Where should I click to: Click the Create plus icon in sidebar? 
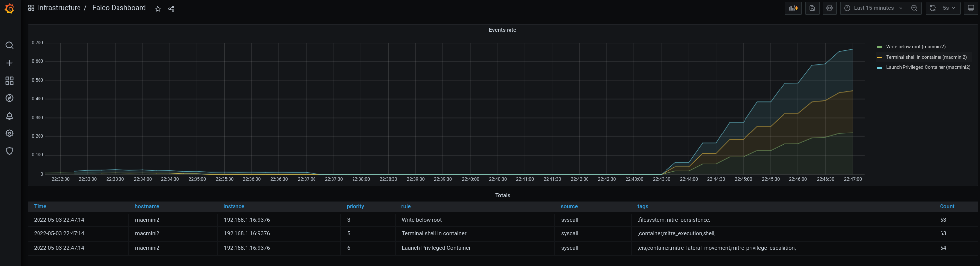tap(9, 63)
